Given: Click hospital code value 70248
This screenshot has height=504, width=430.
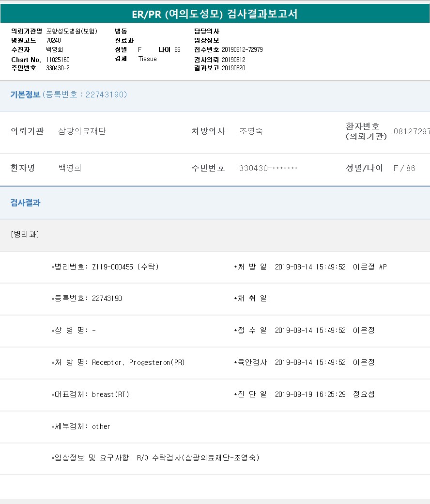Looking at the screenshot, I should click(53, 41).
